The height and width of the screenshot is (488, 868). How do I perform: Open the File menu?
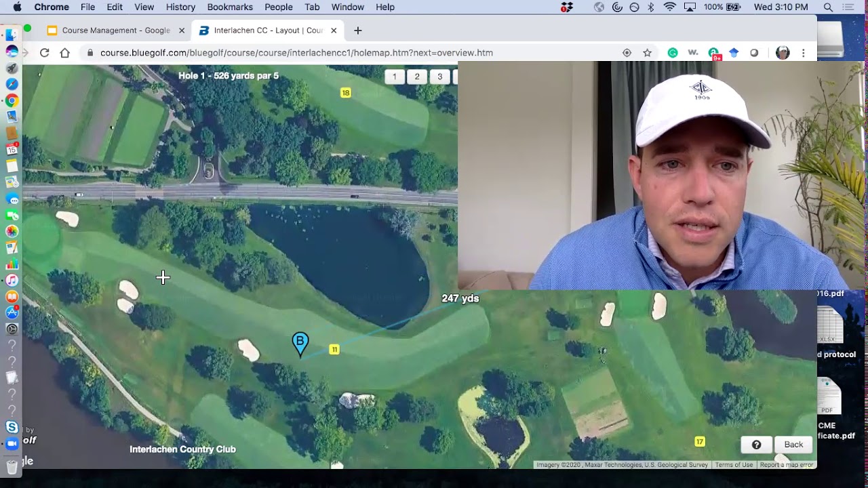[x=87, y=7]
